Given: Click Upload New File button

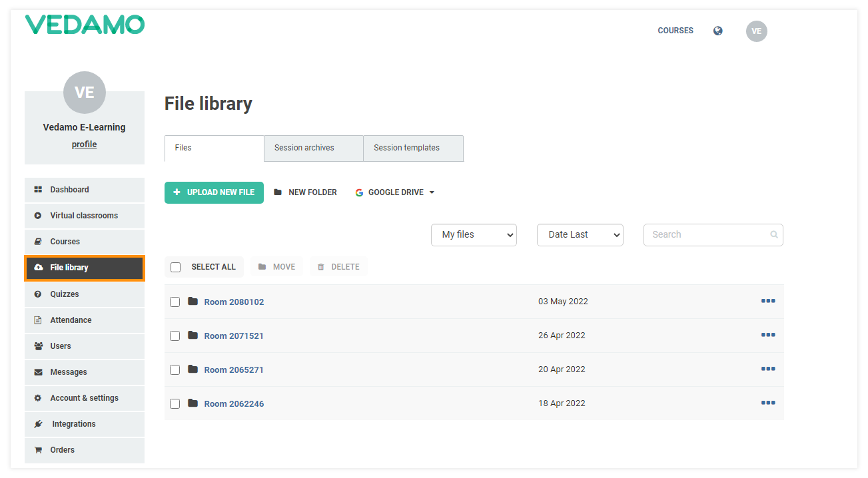Looking at the screenshot, I should (x=214, y=192).
